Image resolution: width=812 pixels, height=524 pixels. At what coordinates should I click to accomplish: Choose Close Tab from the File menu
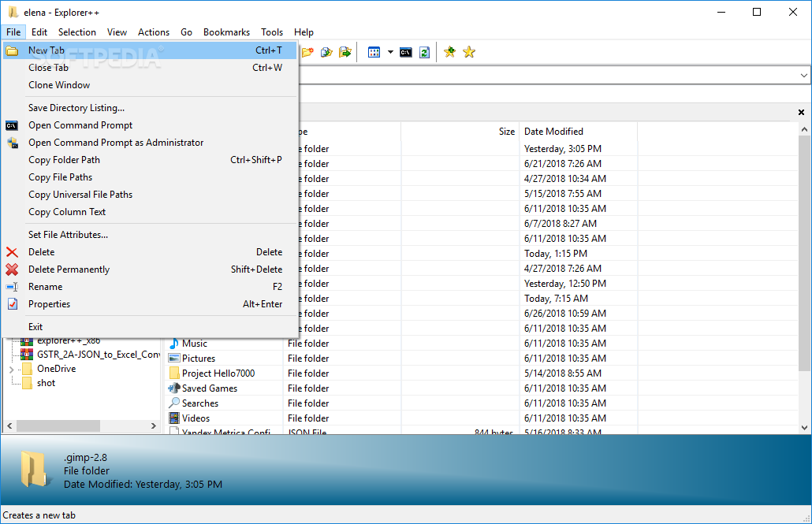point(150,68)
